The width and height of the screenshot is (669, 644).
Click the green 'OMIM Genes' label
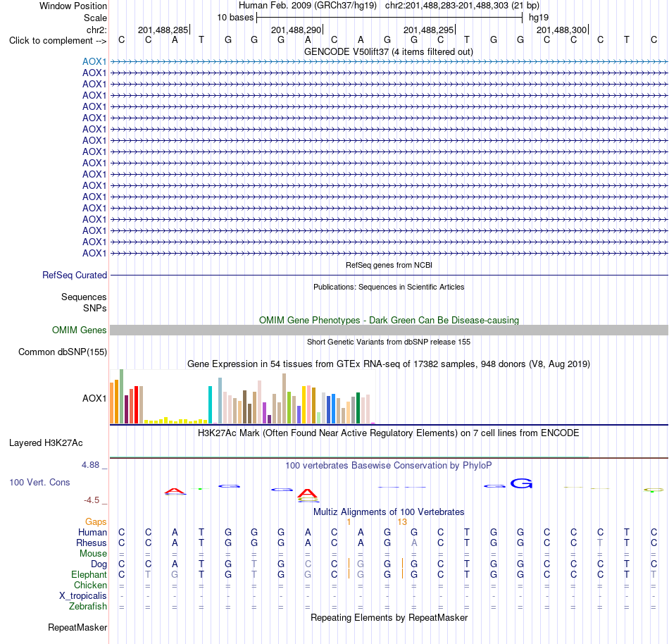pos(79,330)
